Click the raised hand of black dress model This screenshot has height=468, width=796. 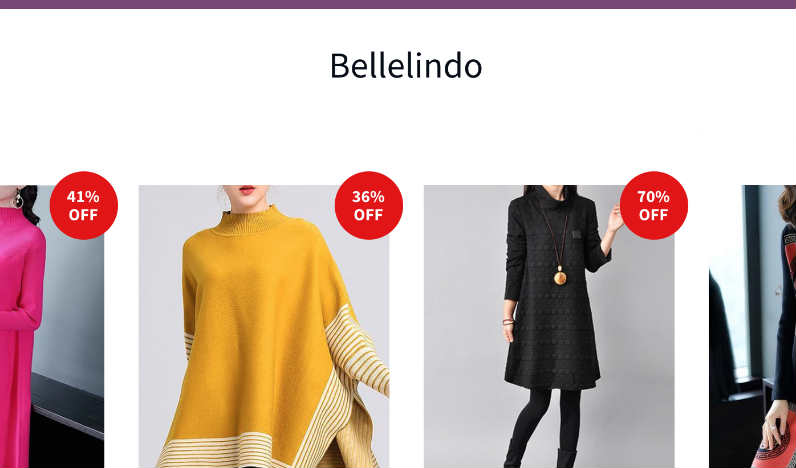coord(616,219)
